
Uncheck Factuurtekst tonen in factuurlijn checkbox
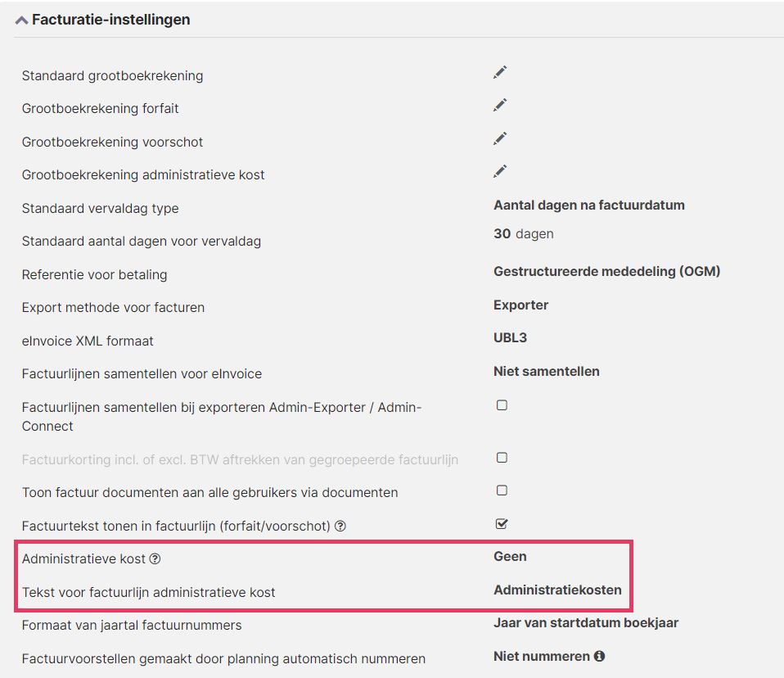[502, 523]
